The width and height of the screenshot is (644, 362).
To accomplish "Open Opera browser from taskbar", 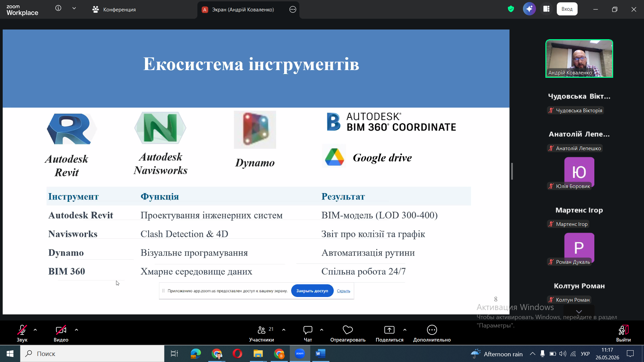I will click(237, 354).
